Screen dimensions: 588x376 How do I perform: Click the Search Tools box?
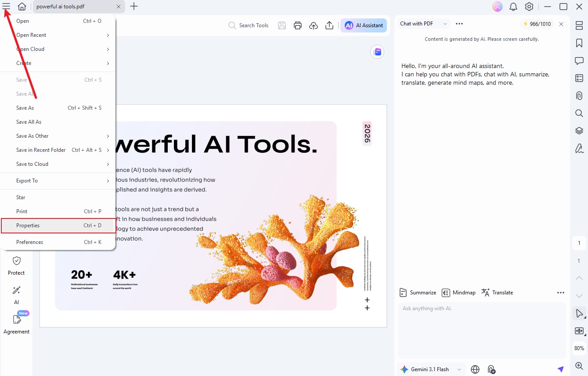click(x=249, y=25)
